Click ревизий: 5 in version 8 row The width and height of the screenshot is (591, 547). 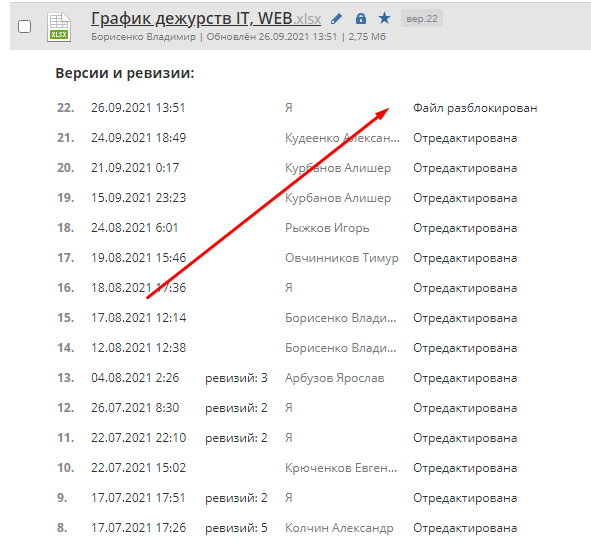click(236, 528)
